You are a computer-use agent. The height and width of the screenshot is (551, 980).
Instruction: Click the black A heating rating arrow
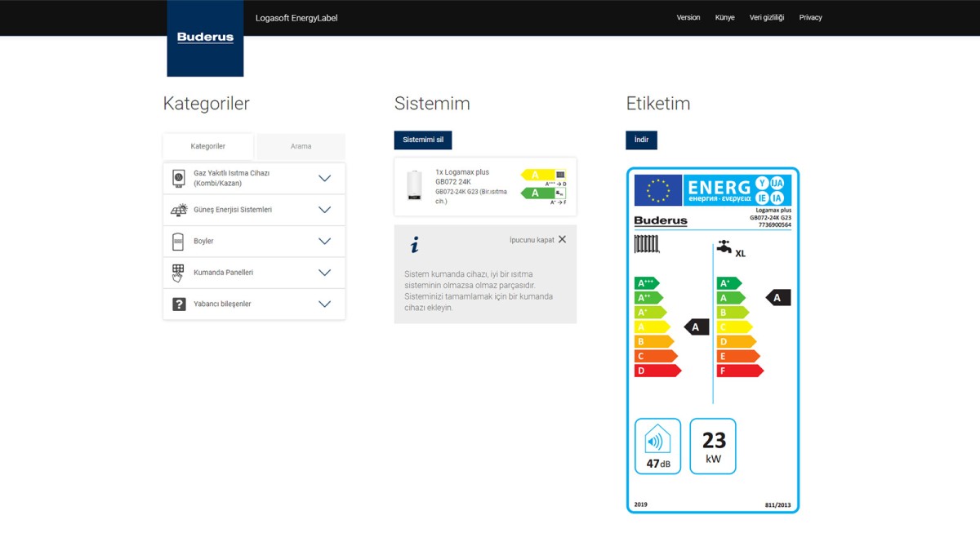697,327
